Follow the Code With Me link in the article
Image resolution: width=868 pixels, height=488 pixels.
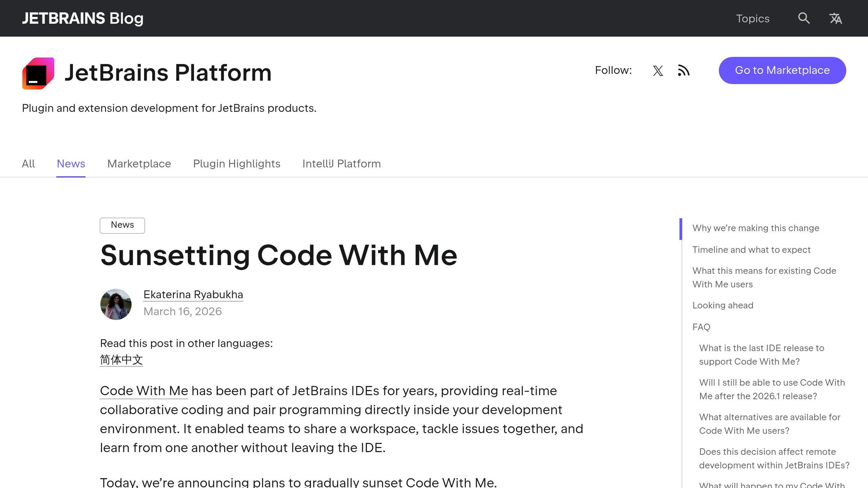(x=144, y=391)
